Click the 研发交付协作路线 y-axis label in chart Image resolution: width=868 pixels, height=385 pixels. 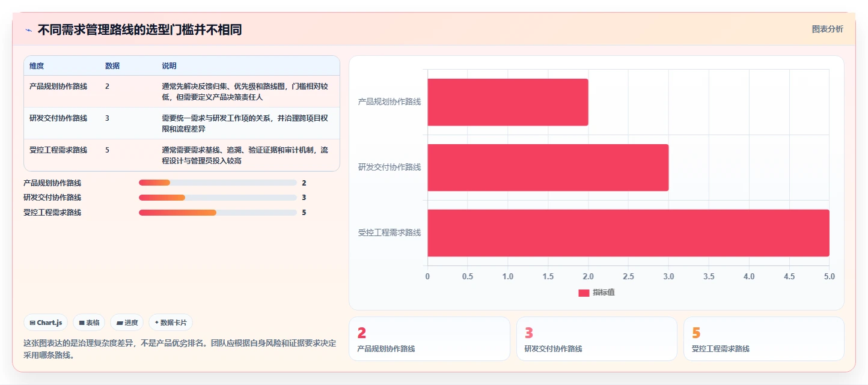(x=390, y=168)
